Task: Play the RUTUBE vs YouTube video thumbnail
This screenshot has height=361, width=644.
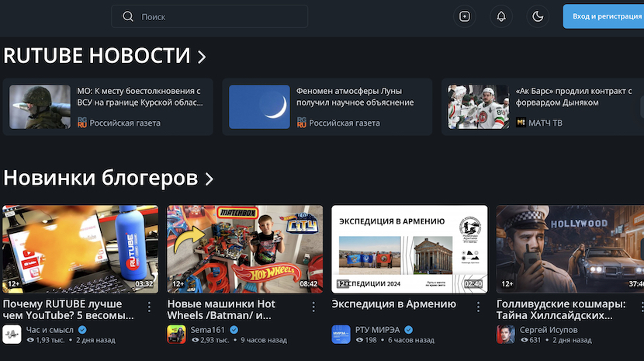Action: pos(81,249)
